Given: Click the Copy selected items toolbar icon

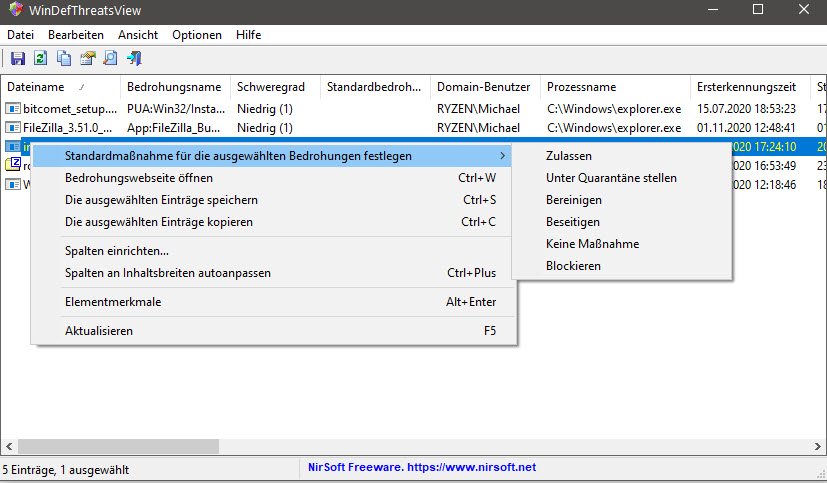Looking at the screenshot, I should click(64, 58).
